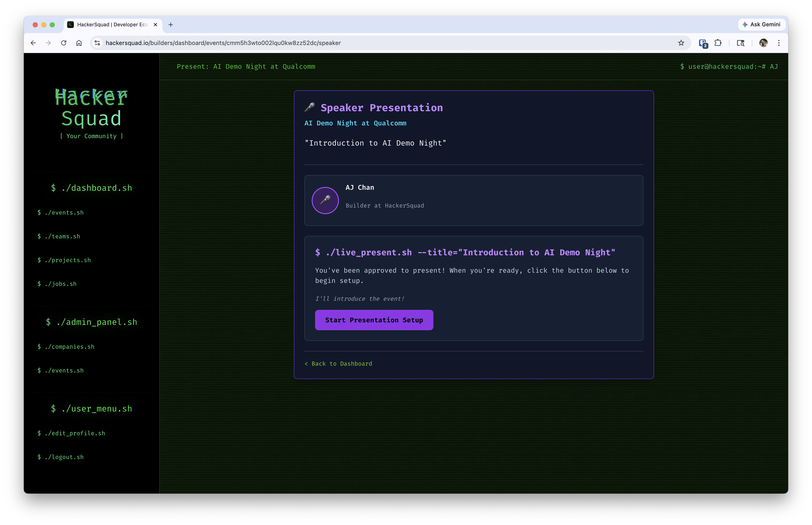The image size is (812, 525).
Task: Open a new browser tab
Action: [x=171, y=25]
